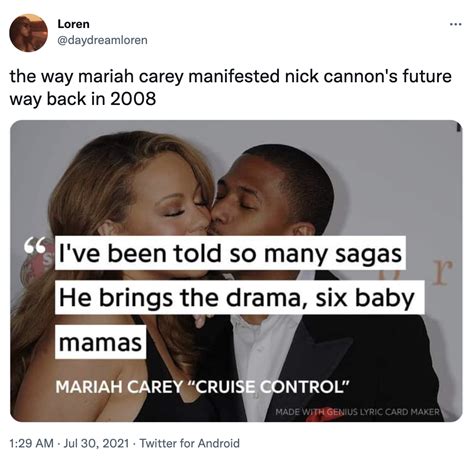Click the large opening quotation mark icon
Viewport: 474px width, 459px height.
[34, 246]
